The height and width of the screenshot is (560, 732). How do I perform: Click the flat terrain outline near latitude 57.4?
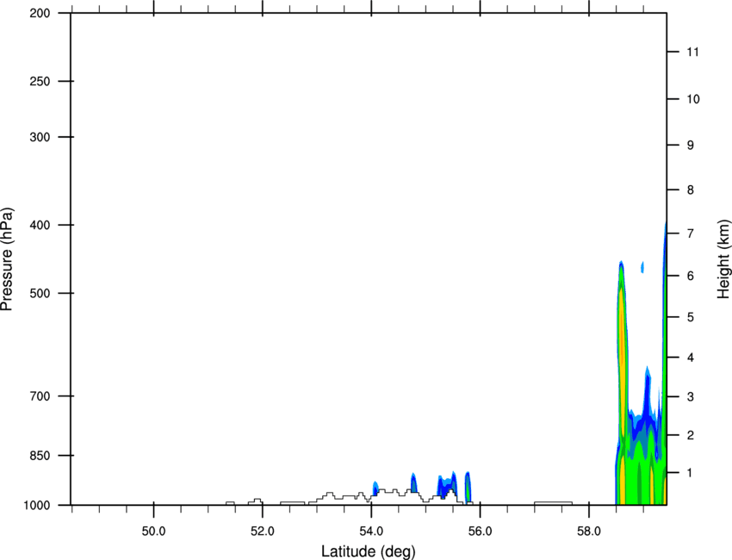pos(553,503)
